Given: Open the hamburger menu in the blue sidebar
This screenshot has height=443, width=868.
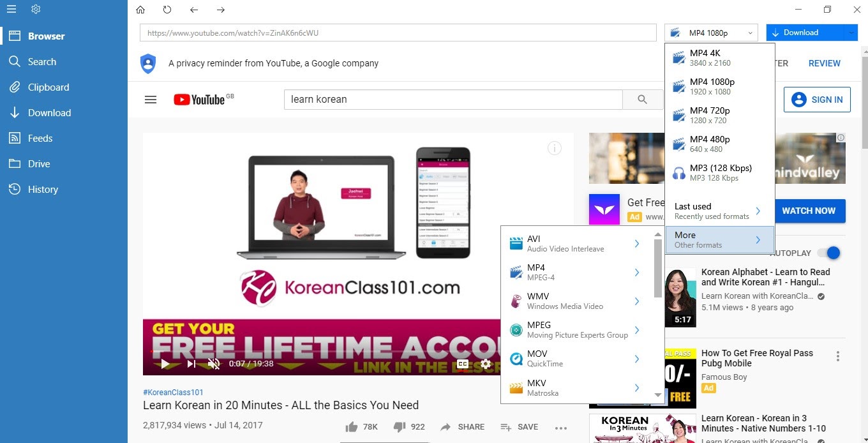Looking at the screenshot, I should [11, 9].
